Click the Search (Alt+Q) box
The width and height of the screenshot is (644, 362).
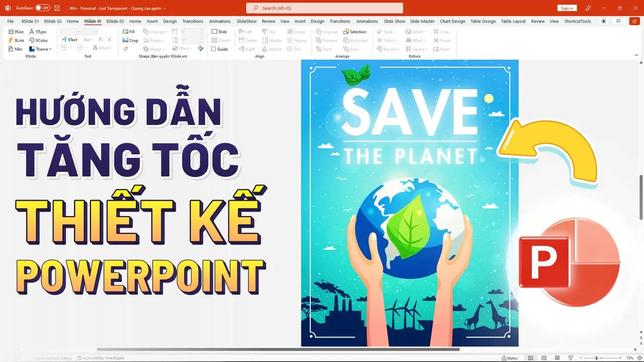[325, 8]
